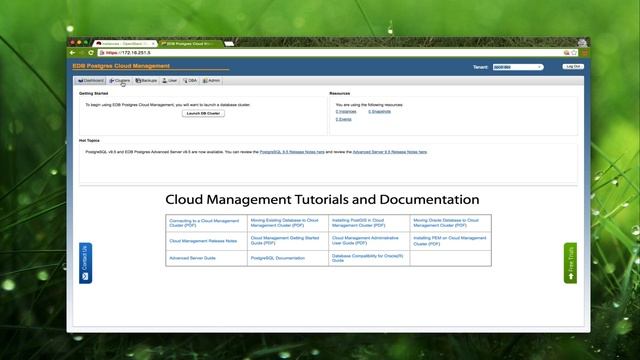640x360 pixels.
Task: Open the 0 Instances link
Action: pos(346,111)
